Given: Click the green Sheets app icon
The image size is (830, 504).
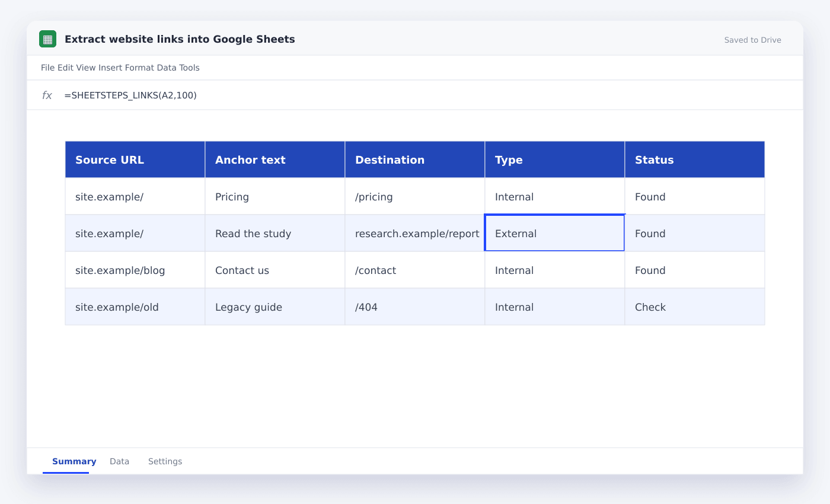Looking at the screenshot, I should 47,39.
